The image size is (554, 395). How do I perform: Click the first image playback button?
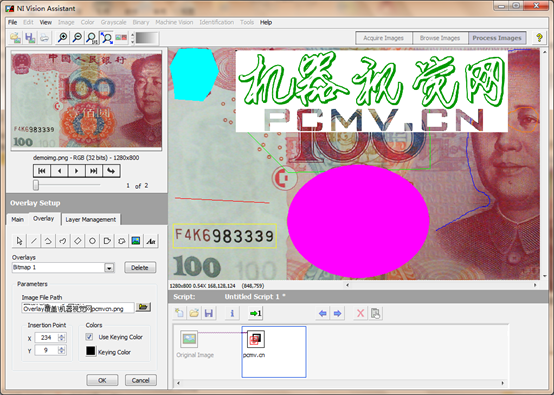(x=42, y=171)
